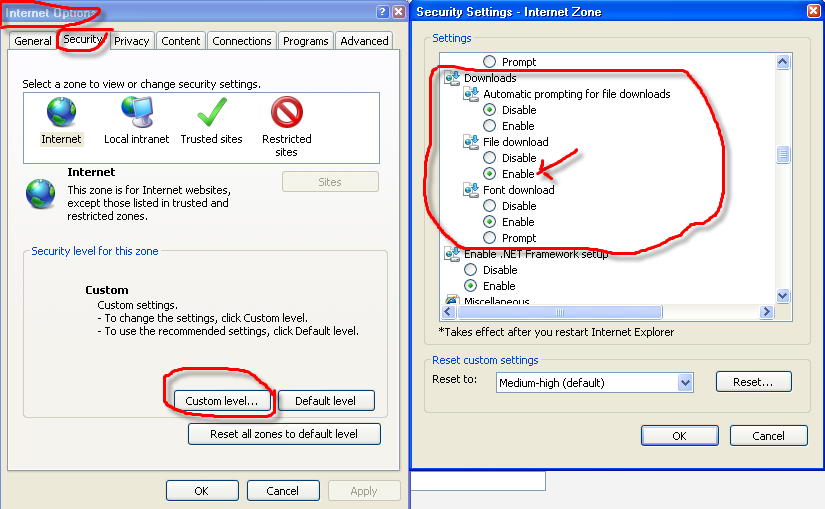Click the 'Font download' setting label
Viewport: 825px width, 509px height.
point(519,190)
